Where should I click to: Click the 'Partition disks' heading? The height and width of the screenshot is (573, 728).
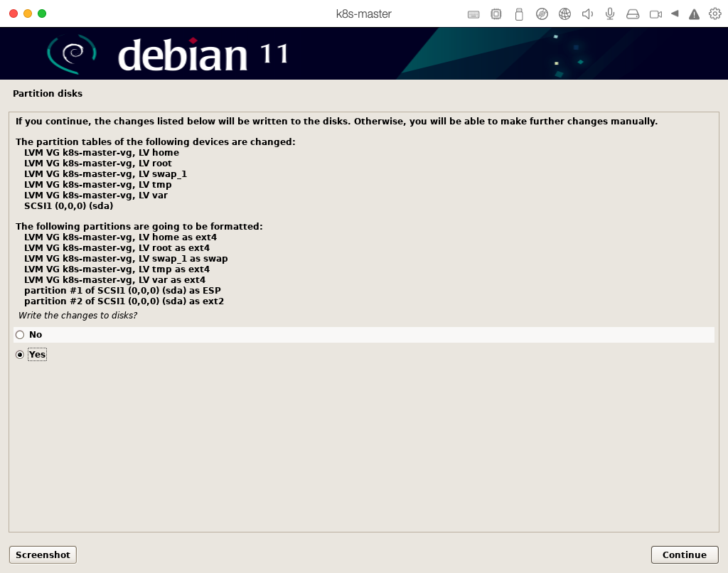pyautogui.click(x=48, y=93)
